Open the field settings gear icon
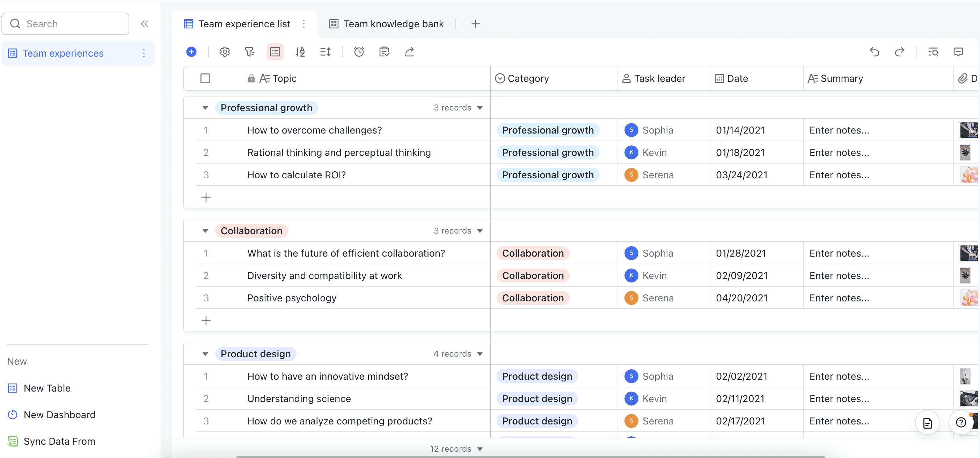 click(x=225, y=52)
